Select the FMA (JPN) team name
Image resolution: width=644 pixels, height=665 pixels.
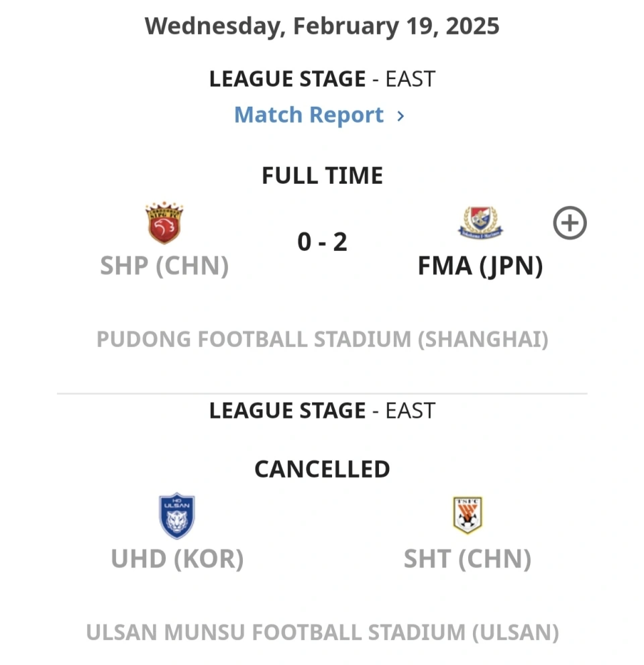pyautogui.click(x=480, y=266)
